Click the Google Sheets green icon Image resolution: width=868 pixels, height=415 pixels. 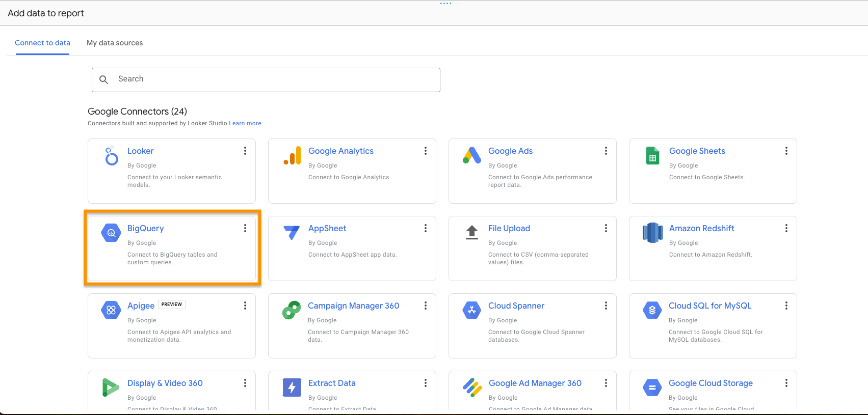coord(652,156)
